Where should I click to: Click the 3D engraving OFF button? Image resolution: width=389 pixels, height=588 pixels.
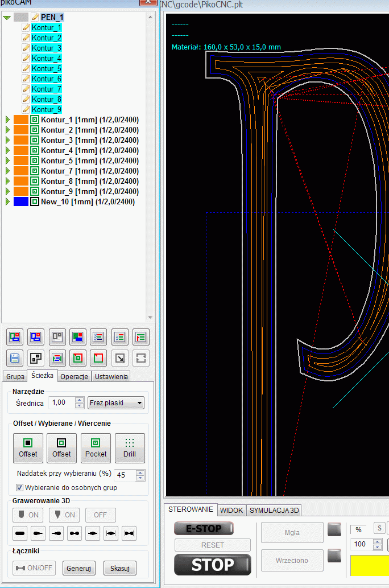101,515
